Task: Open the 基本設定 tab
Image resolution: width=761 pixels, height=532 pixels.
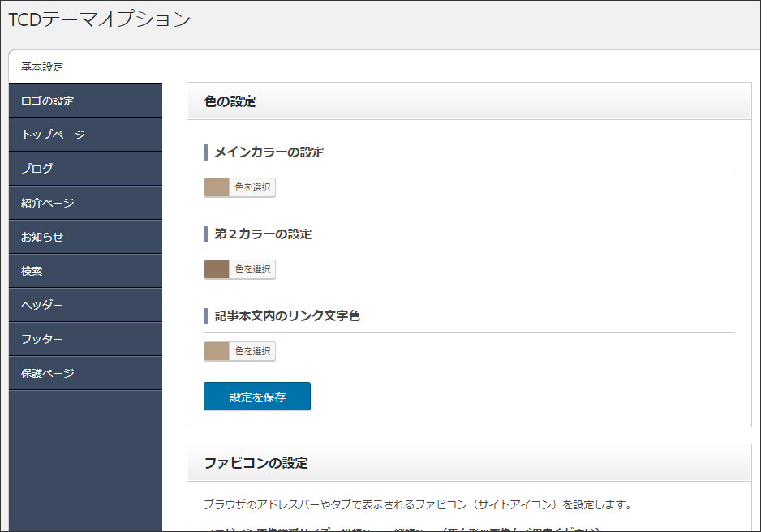Action: click(x=42, y=66)
